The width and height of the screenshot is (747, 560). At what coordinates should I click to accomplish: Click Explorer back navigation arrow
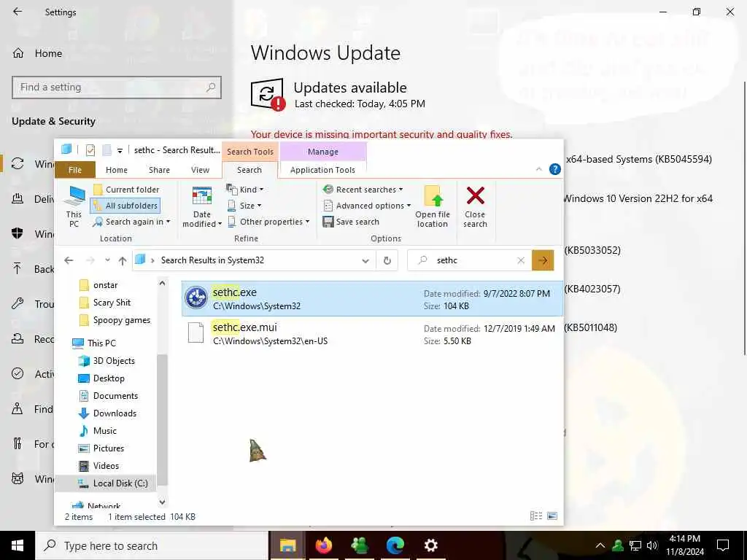click(69, 260)
